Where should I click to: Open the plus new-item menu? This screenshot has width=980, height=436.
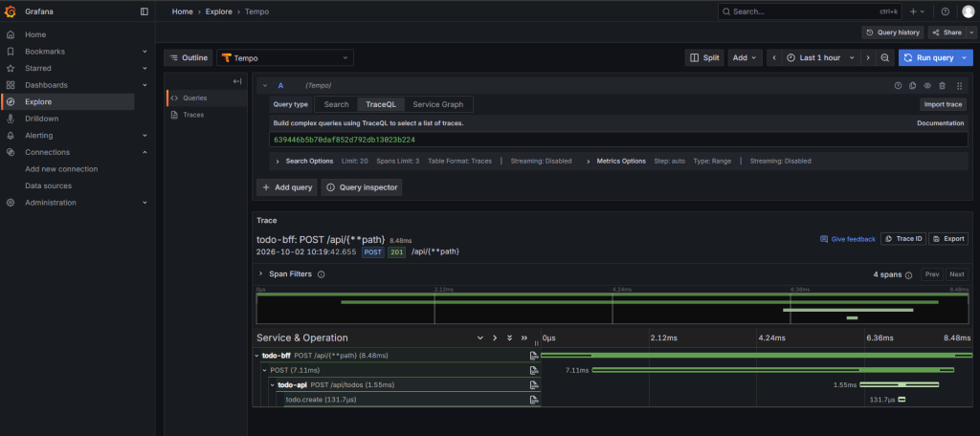[918, 11]
